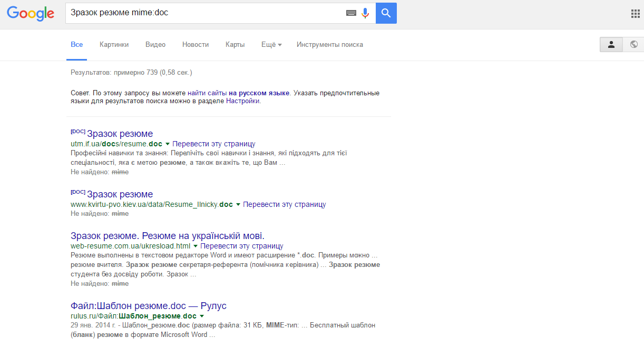
Task: Open Инструменты поиска search tools
Action: point(330,45)
